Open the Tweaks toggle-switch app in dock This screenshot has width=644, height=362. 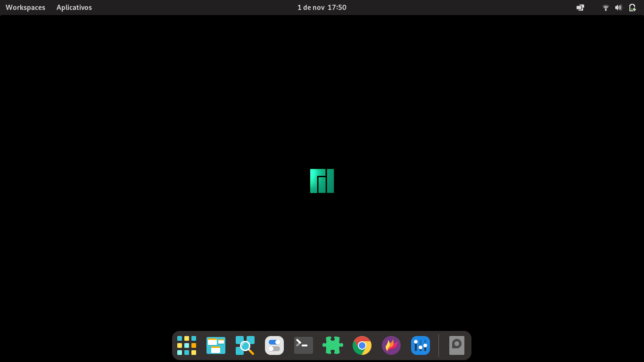(274, 346)
